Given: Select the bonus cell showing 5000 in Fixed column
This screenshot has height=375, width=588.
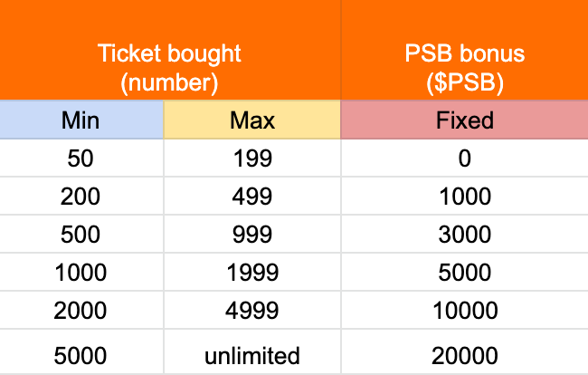Looking at the screenshot, I should [464, 272].
